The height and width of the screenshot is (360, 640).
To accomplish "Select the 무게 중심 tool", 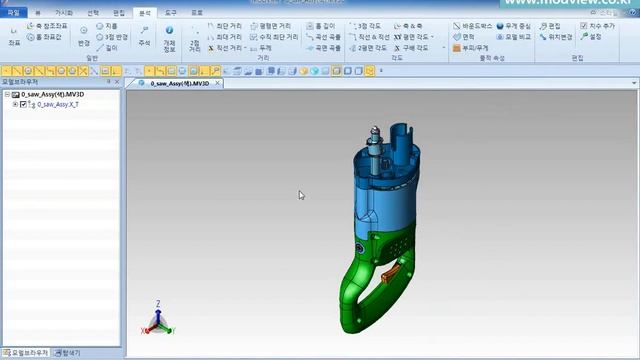I will point(514,26).
